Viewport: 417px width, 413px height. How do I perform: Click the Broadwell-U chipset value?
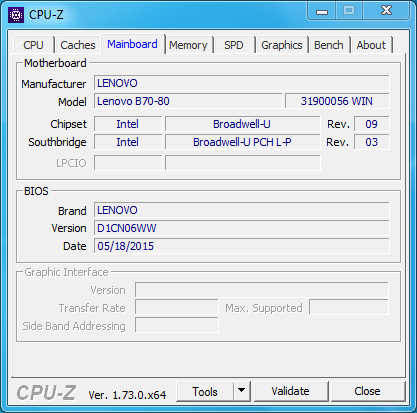(x=242, y=124)
